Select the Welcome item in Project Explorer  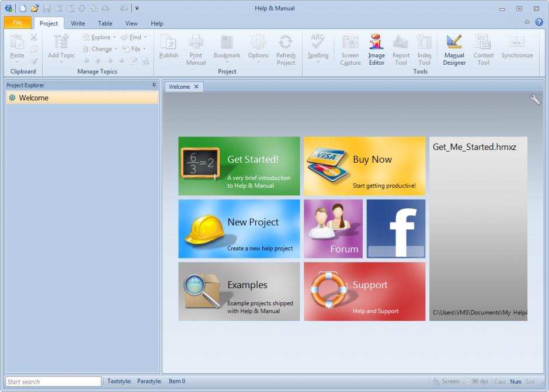[82, 98]
